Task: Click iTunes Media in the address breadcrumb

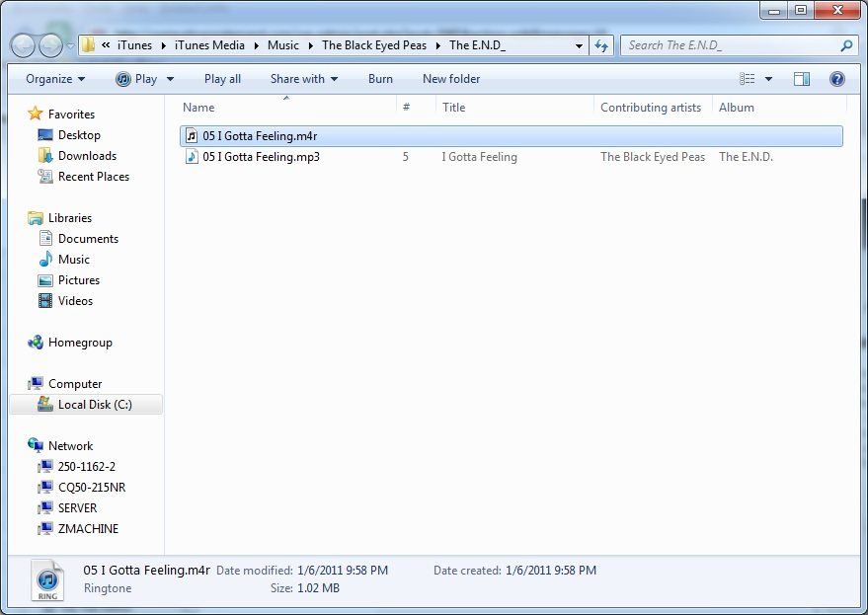Action: tap(209, 45)
